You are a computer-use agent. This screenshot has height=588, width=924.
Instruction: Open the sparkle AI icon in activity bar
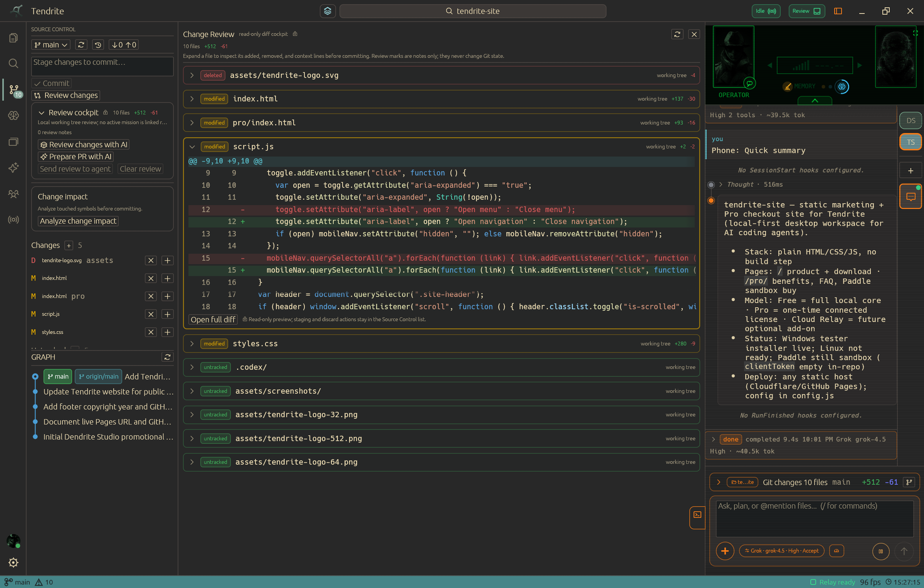click(x=13, y=167)
